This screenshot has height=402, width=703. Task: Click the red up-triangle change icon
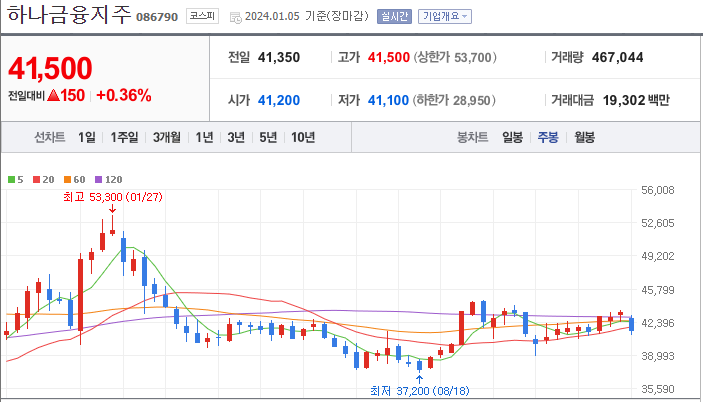click(53, 95)
